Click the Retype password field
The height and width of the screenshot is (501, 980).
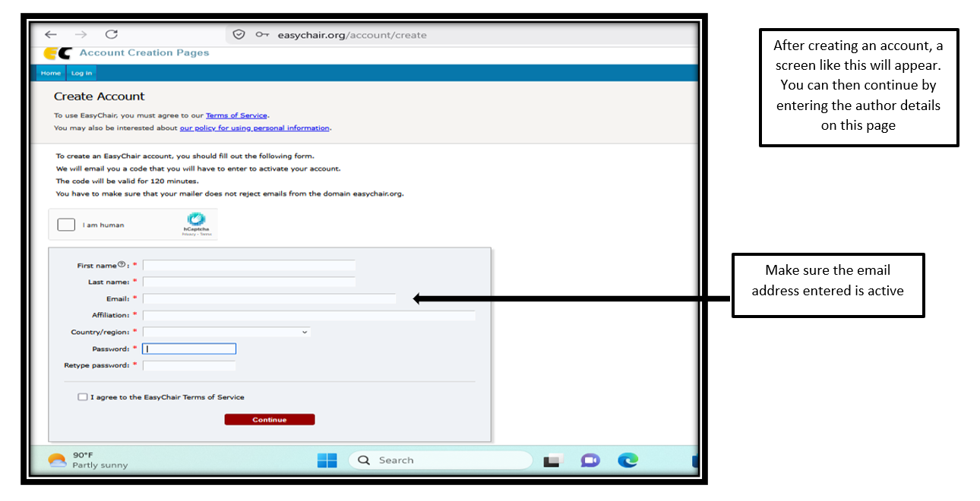point(189,365)
